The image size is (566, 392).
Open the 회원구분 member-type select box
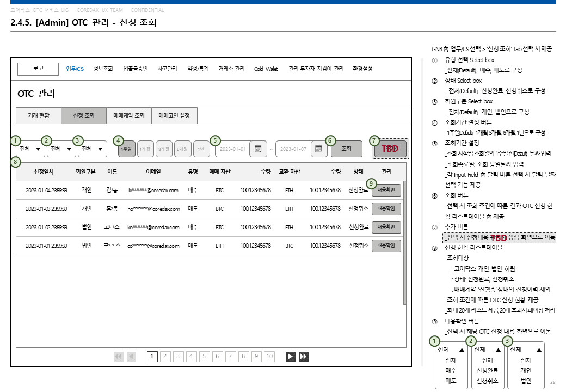(x=93, y=149)
